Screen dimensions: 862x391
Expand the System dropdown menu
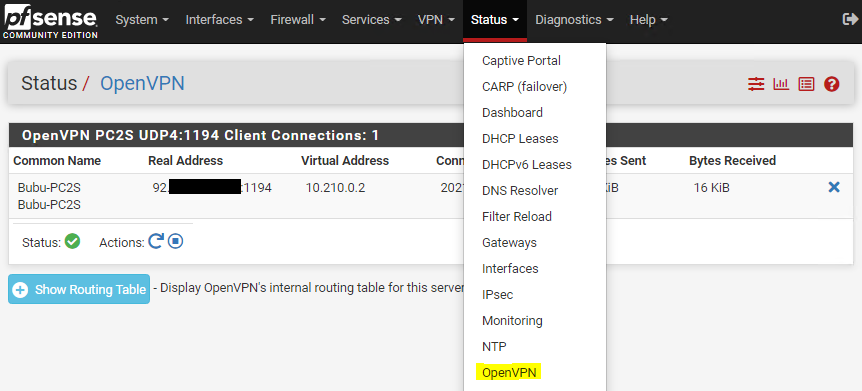(x=142, y=20)
